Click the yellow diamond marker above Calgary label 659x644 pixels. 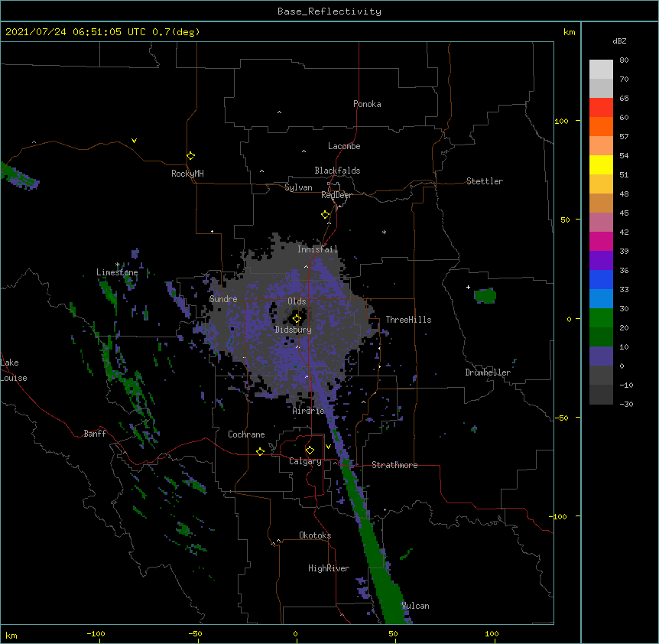pos(310,450)
